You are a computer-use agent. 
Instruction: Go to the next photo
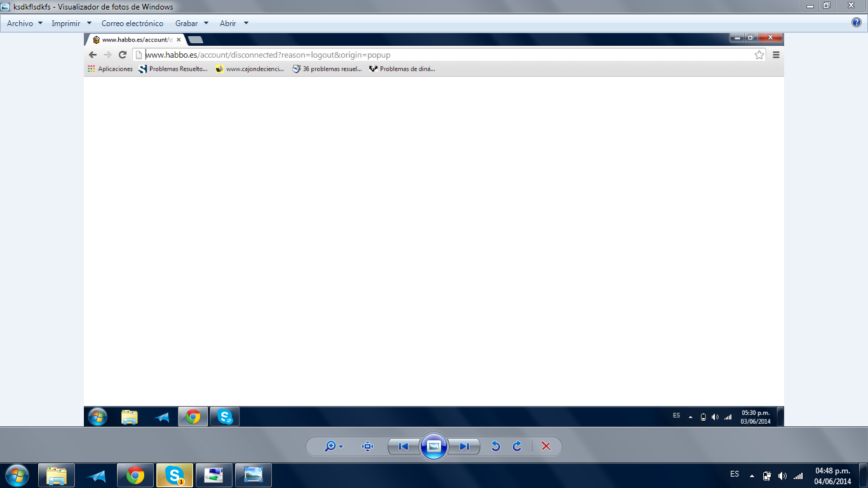(465, 447)
